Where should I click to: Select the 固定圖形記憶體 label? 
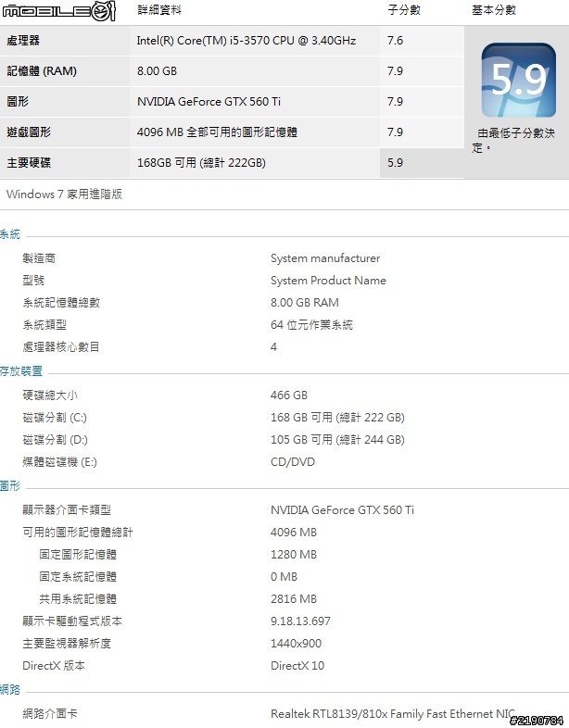[x=78, y=555]
